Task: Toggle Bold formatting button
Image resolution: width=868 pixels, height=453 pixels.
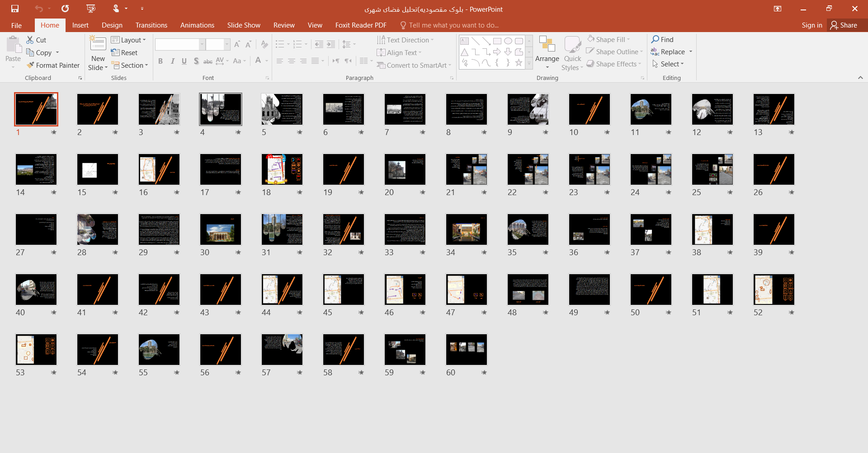Action: click(160, 61)
